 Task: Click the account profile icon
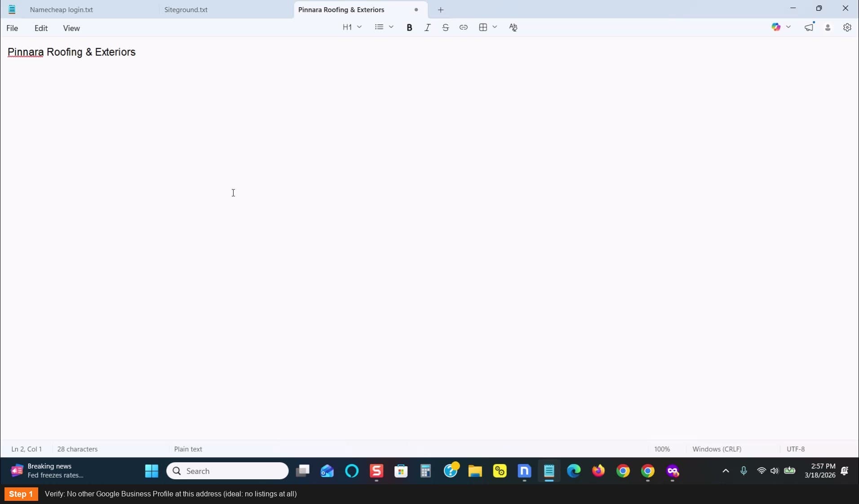pyautogui.click(x=828, y=27)
